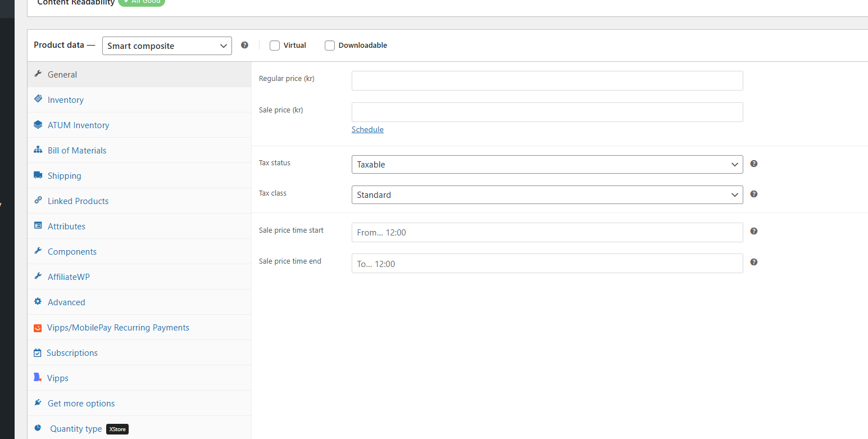The image size is (868, 439).
Task: Switch to the Components tab
Action: [72, 252]
